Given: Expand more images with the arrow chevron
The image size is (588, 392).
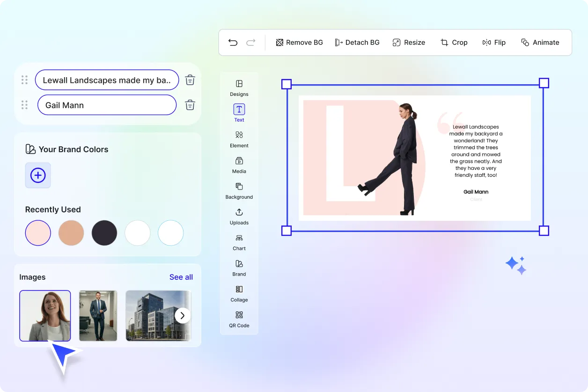Looking at the screenshot, I should [x=183, y=315].
